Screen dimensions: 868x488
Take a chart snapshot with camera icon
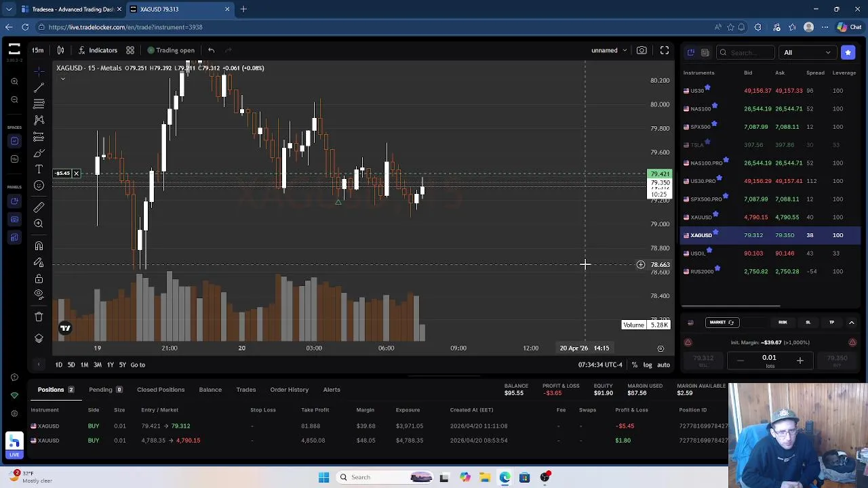pos(642,50)
